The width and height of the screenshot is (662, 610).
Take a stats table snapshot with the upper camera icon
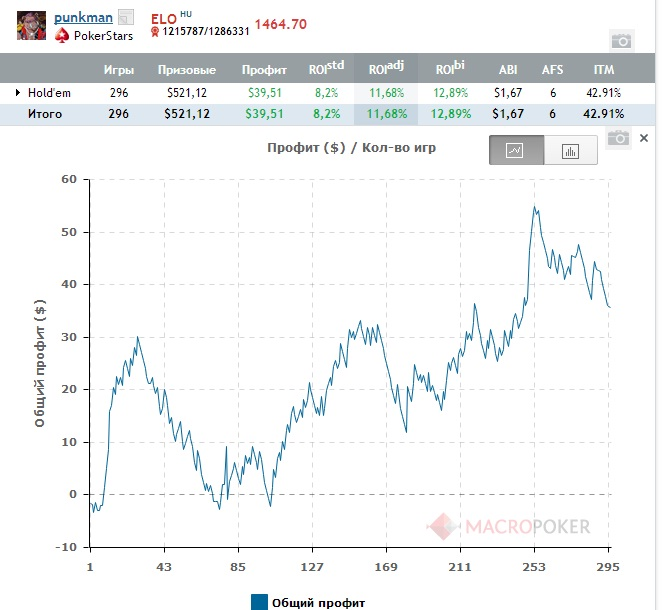click(x=621, y=41)
